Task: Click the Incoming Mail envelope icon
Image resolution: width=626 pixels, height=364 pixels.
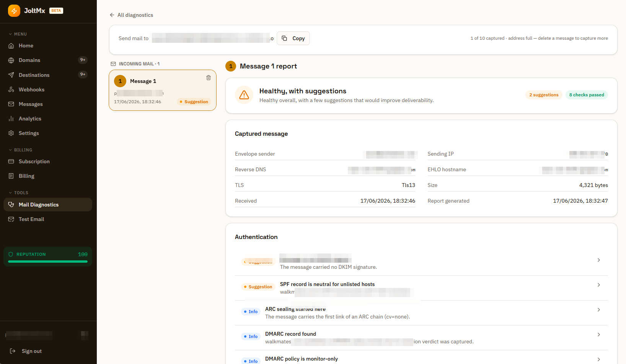Action: point(113,64)
